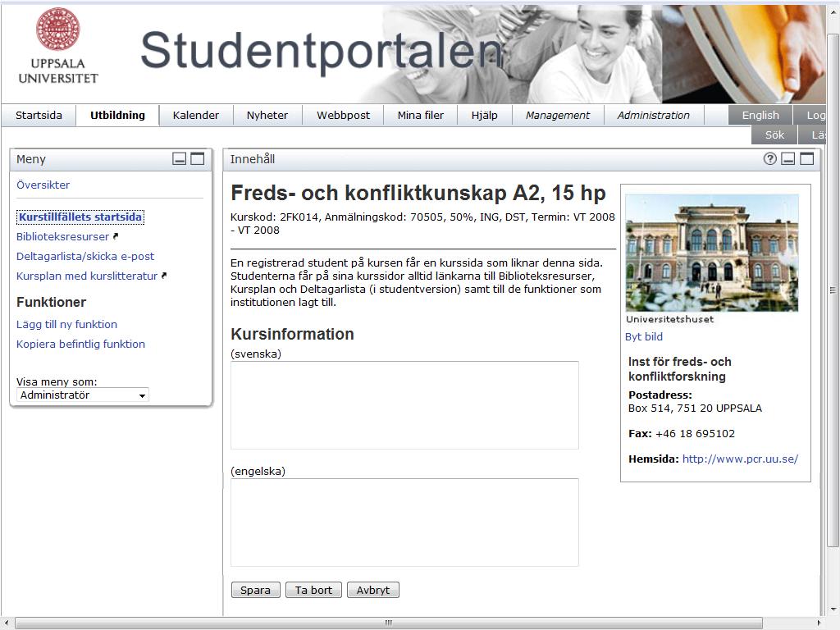The width and height of the screenshot is (840, 630).
Task: Open the Kalender tab
Action: point(195,115)
